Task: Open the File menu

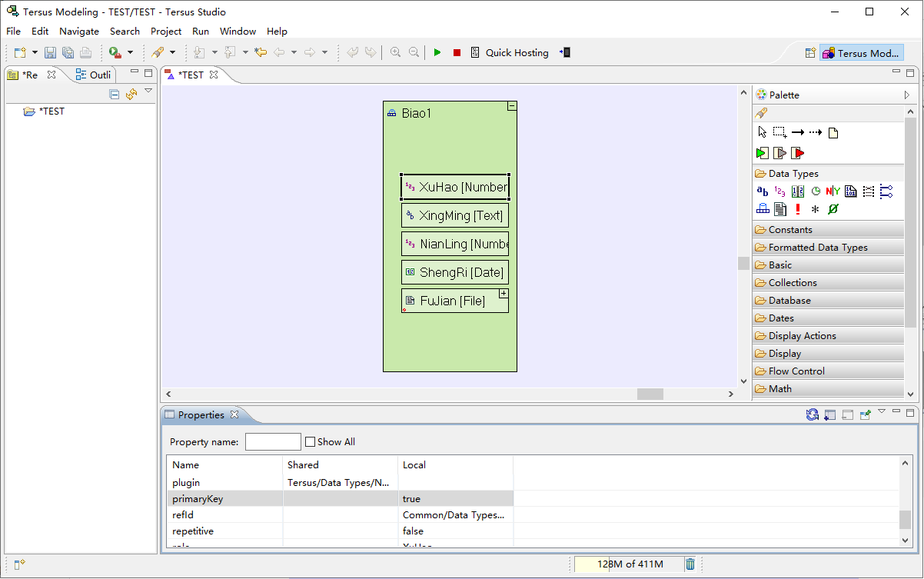Action: coord(14,32)
